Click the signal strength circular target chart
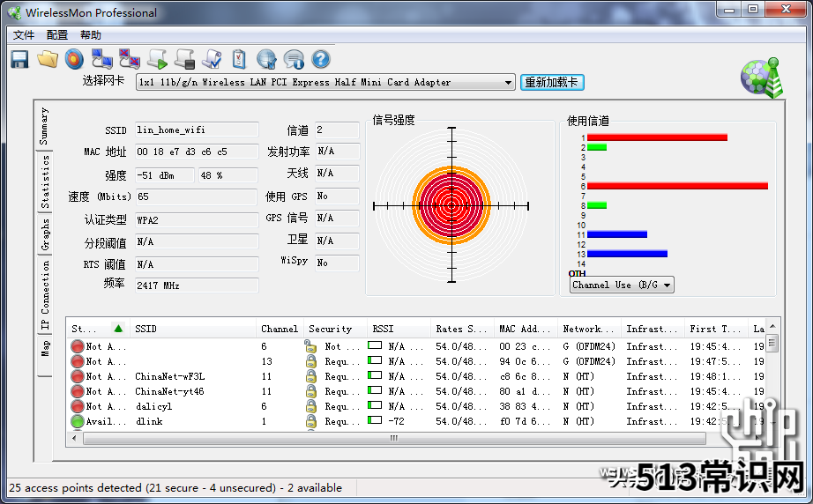This screenshot has width=813, height=504. (x=451, y=205)
